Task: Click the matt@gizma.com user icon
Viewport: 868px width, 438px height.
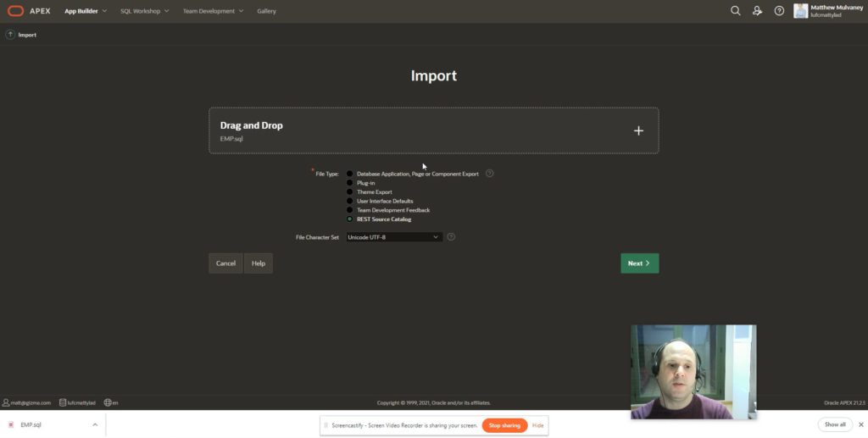Action: [6, 402]
